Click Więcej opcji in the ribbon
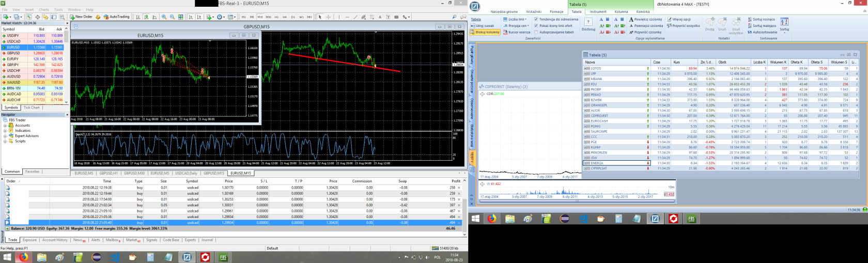The height and width of the screenshot is (263, 868). point(679,19)
